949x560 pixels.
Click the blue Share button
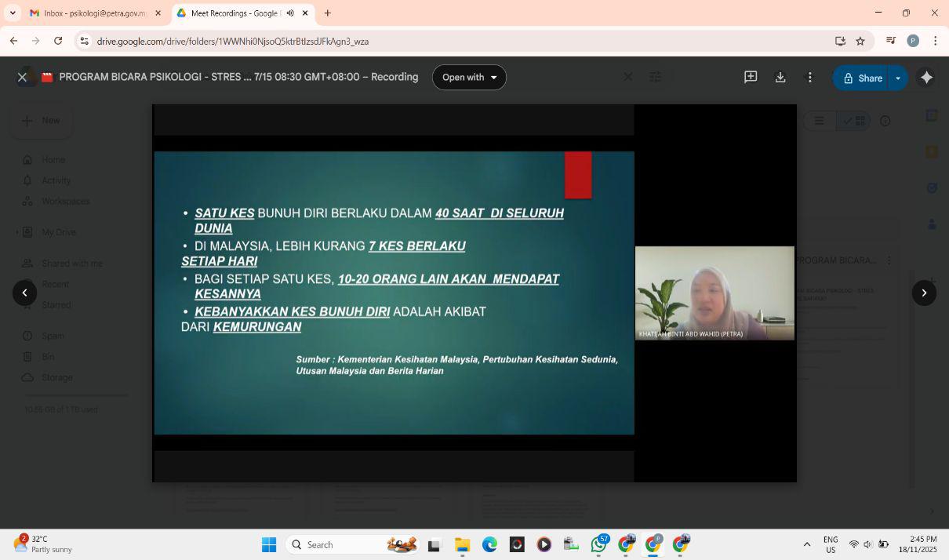[863, 78]
